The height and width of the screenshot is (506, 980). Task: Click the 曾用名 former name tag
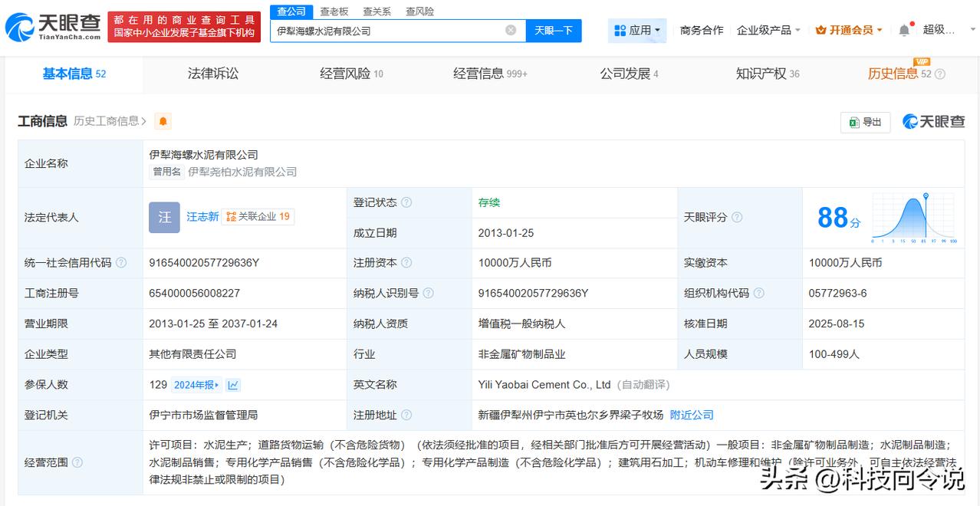pyautogui.click(x=166, y=172)
